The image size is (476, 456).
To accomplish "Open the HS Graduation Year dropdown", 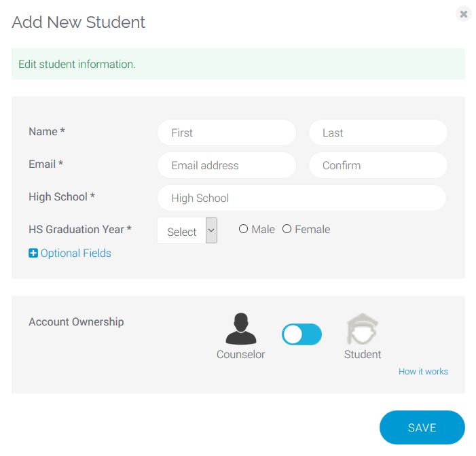I will tap(187, 230).
